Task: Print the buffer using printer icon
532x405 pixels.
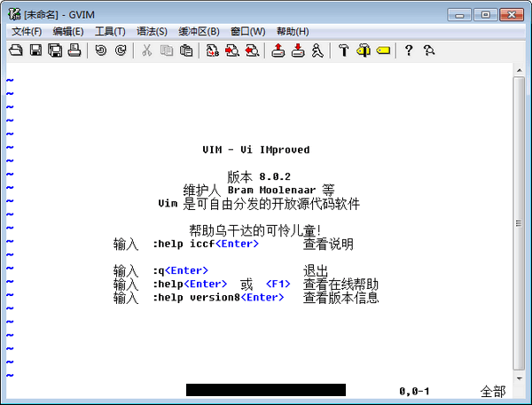Action: click(74, 51)
